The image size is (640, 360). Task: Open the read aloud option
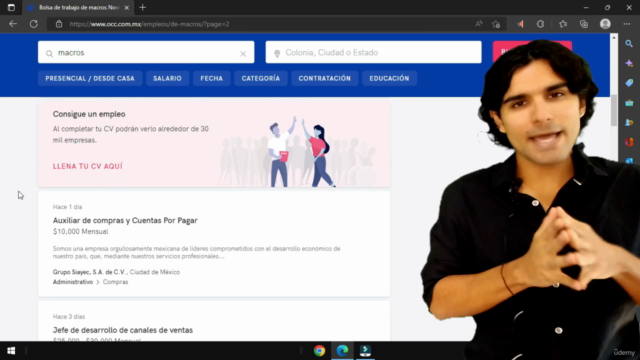479,24
